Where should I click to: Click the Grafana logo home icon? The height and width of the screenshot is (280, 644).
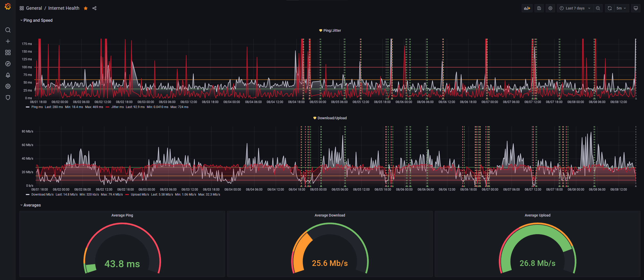point(8,6)
